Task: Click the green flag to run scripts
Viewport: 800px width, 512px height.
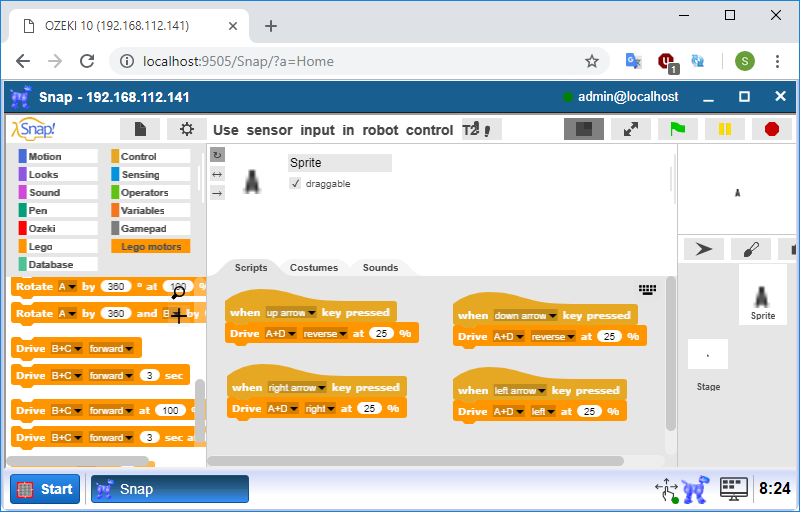Action: click(678, 129)
